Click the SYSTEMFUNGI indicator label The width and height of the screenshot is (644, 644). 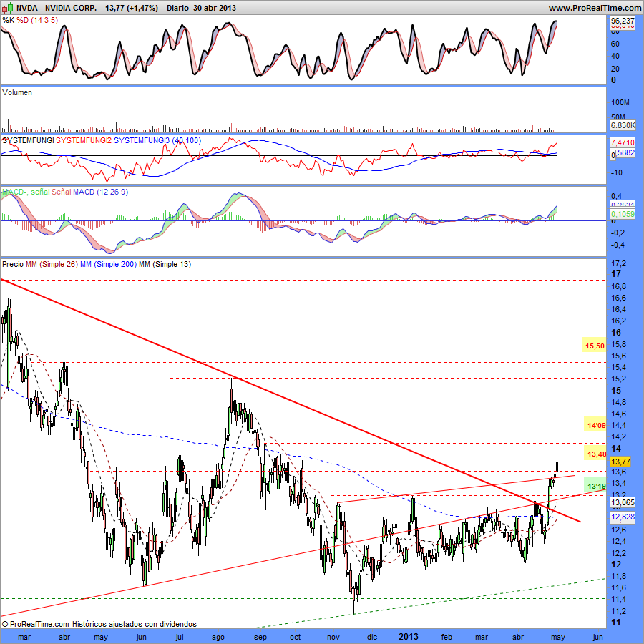[28, 140]
